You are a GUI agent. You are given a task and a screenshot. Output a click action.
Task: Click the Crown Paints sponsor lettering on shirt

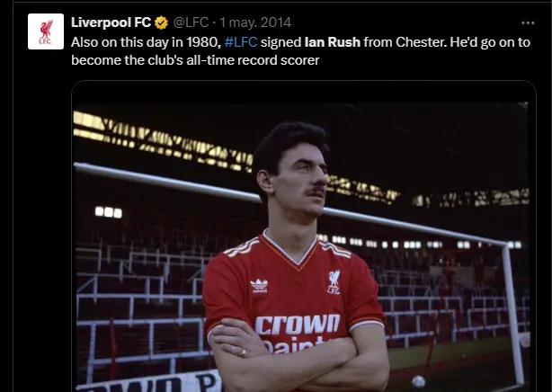298,332
